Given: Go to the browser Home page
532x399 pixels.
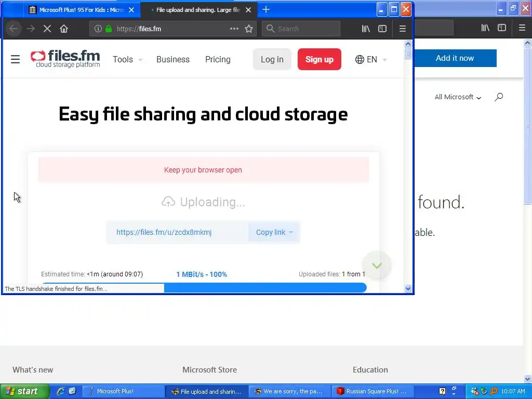Looking at the screenshot, I should click(x=64, y=29).
